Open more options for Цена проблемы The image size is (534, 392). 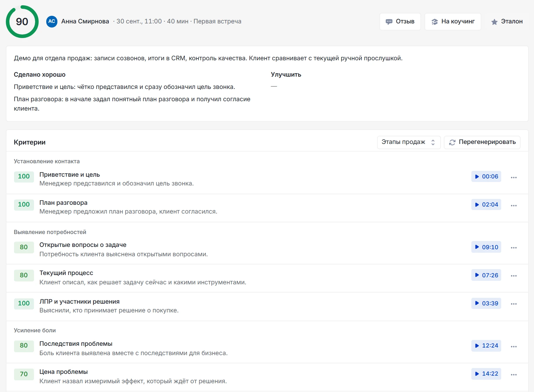514,374
